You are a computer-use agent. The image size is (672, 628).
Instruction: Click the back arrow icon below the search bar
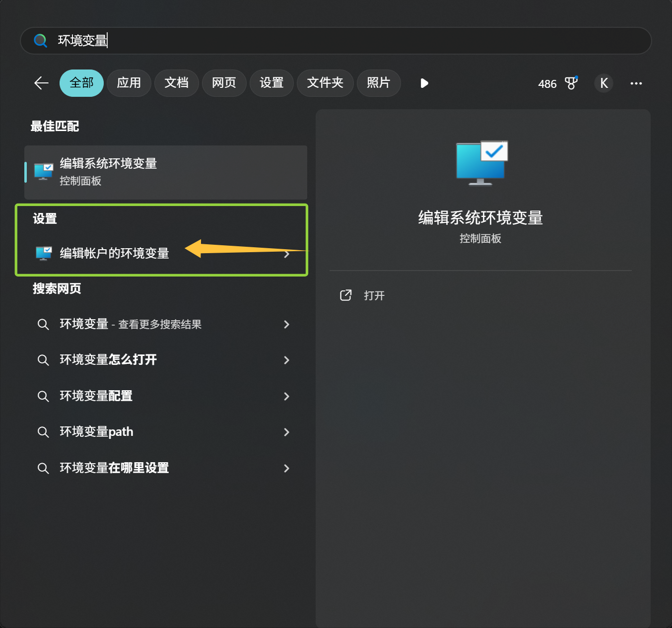(41, 83)
